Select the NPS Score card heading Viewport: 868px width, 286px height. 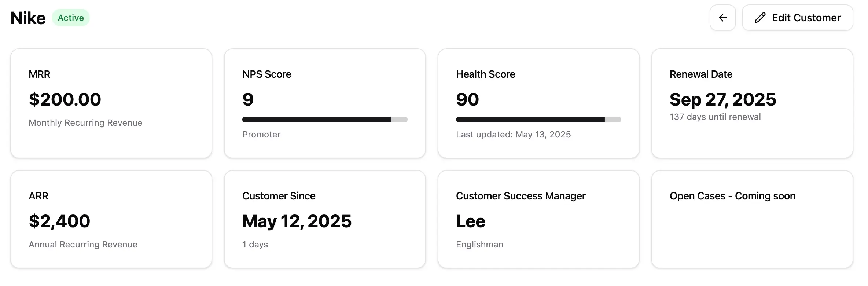coord(267,74)
